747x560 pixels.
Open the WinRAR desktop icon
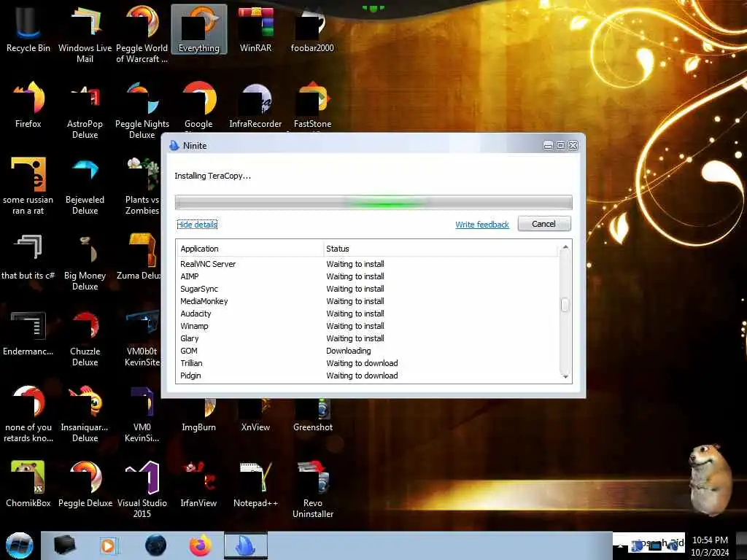(x=256, y=29)
